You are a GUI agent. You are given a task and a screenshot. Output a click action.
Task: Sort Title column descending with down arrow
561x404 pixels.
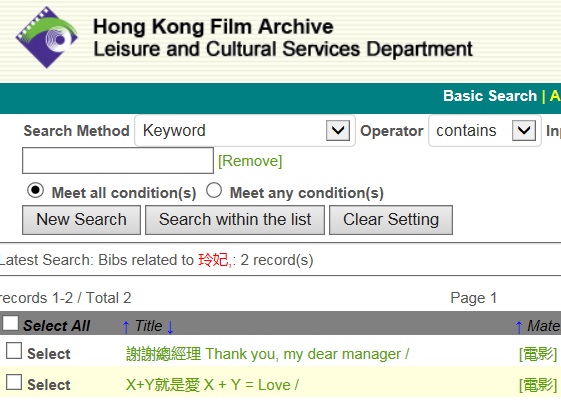tap(170, 327)
